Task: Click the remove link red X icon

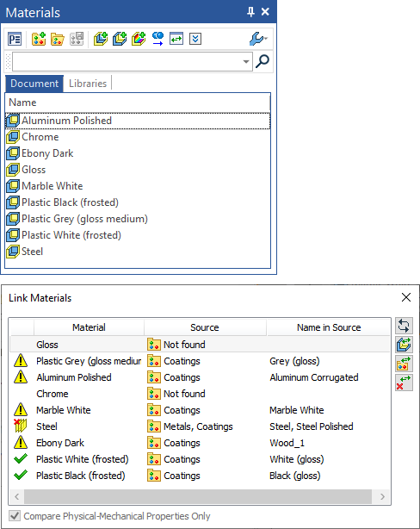Action: coord(404,383)
